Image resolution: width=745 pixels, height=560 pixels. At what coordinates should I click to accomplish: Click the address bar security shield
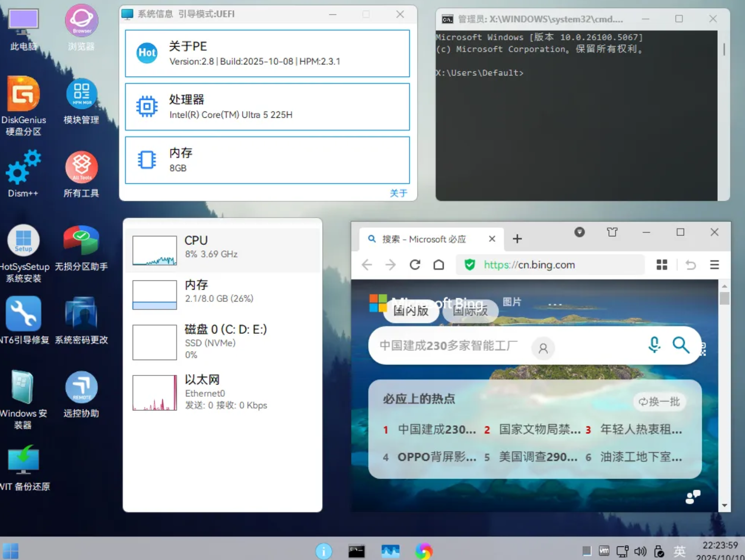[470, 265]
